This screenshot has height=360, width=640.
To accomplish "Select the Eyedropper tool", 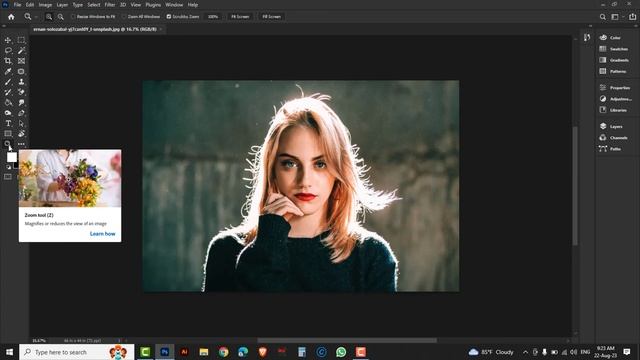I will coord(8,71).
